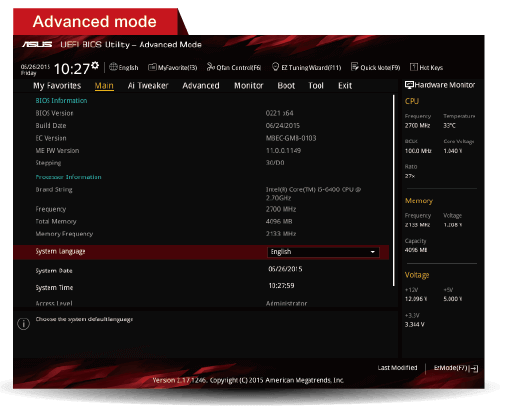Click the Qfan Control fan icon
Screen dimensions: 505x411
(x=211, y=67)
